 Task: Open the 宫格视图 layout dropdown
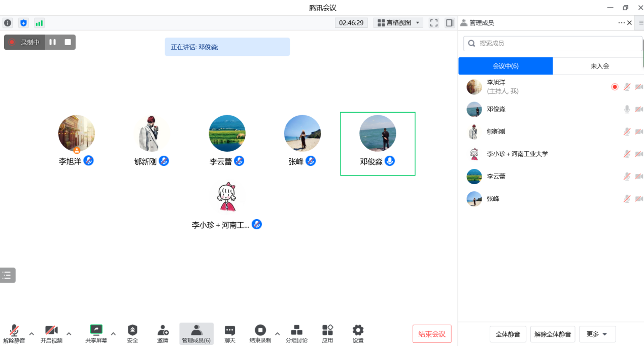point(398,23)
